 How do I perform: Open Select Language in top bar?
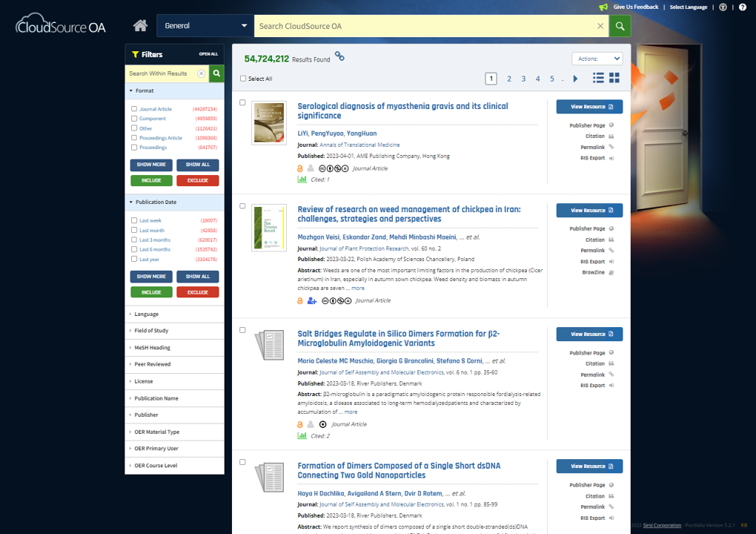[x=688, y=7]
